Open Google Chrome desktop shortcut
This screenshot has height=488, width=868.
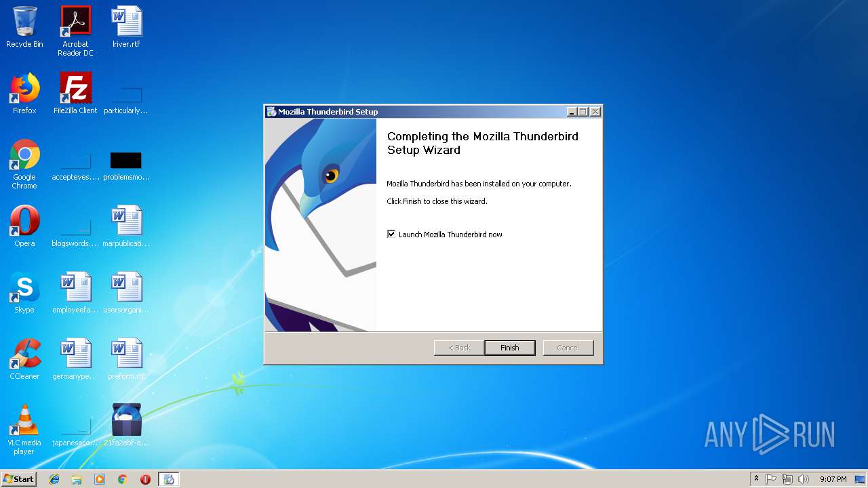pos(24,164)
